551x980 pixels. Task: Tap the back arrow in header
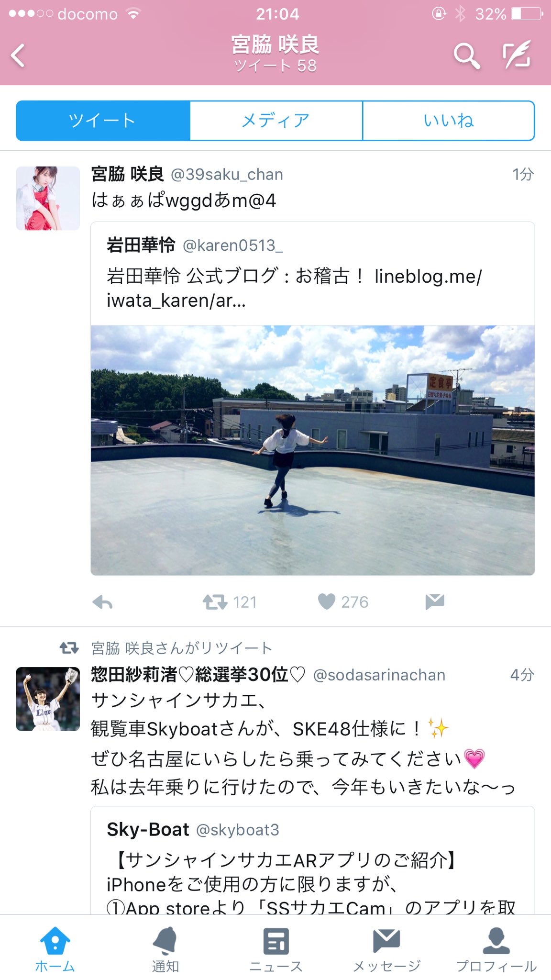(18, 56)
